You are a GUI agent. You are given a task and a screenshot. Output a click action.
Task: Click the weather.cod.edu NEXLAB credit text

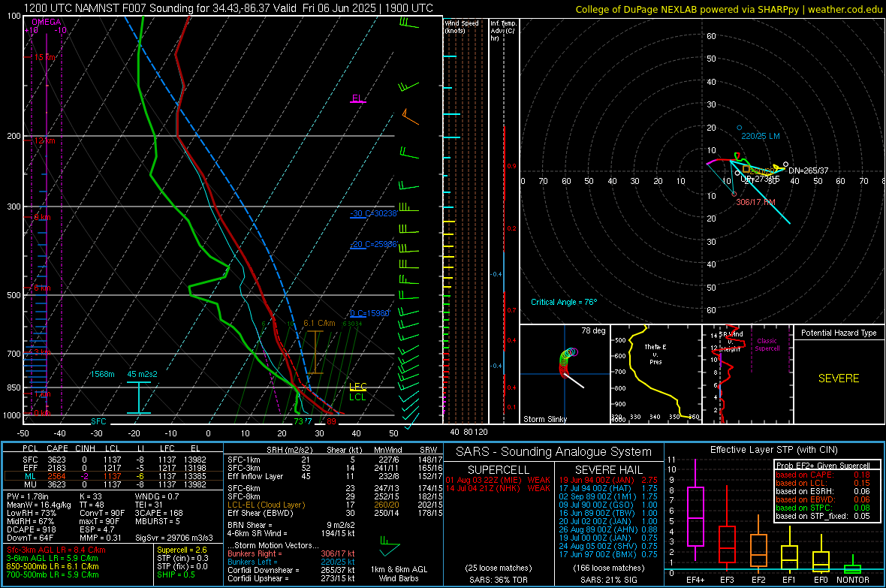click(x=728, y=9)
